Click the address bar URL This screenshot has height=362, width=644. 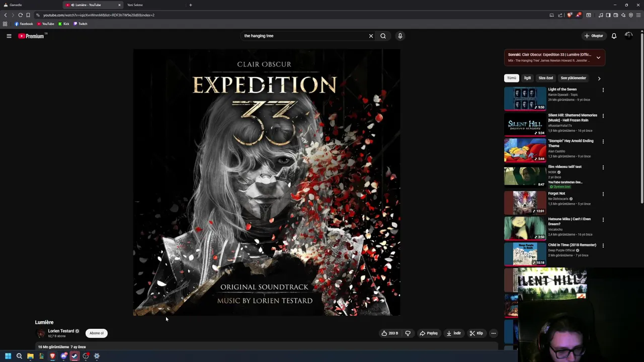(99, 15)
